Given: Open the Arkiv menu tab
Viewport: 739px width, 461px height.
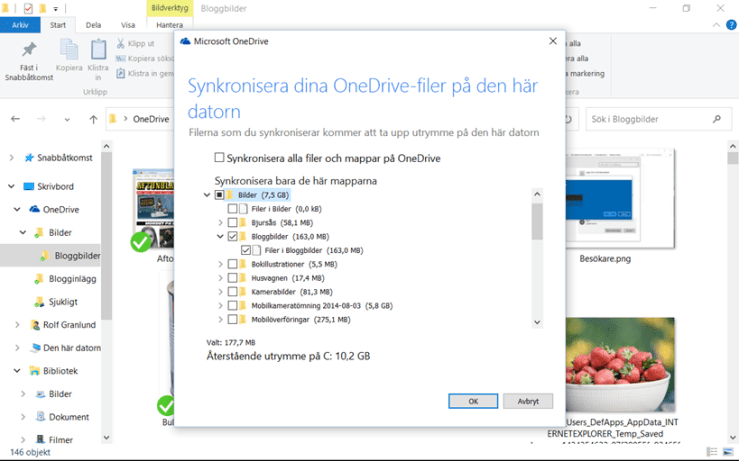Looking at the screenshot, I should click(20, 24).
